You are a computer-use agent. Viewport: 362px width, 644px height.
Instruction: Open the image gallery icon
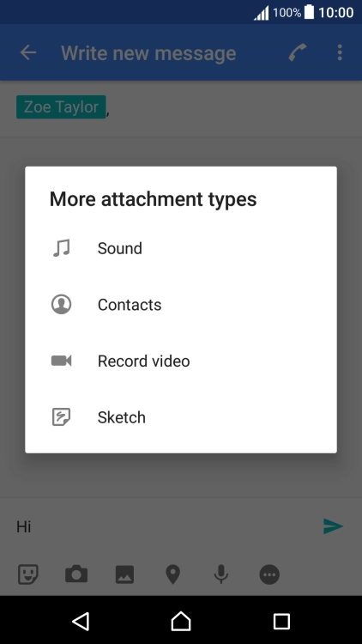(124, 574)
